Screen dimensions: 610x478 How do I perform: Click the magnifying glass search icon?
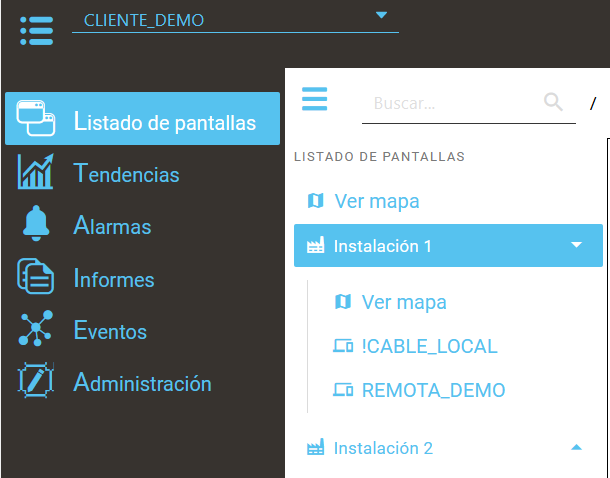click(553, 102)
